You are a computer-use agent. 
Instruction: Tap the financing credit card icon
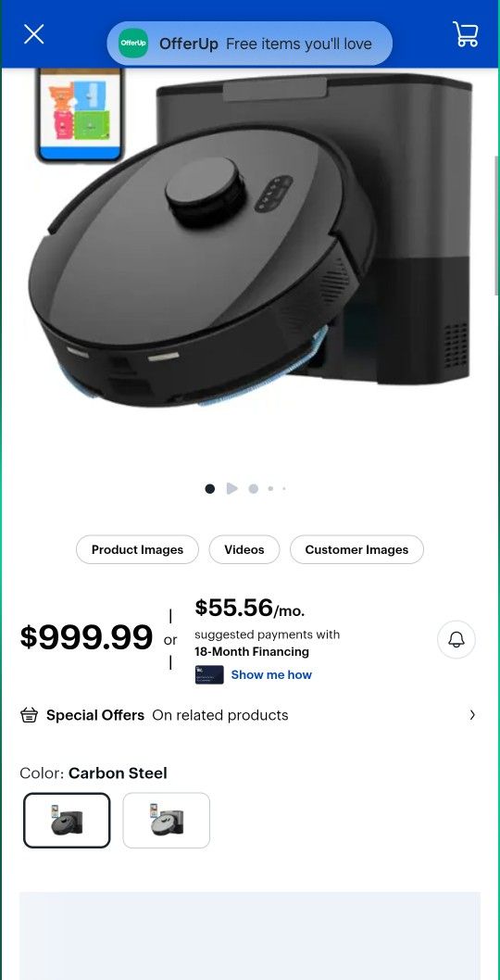(x=209, y=674)
